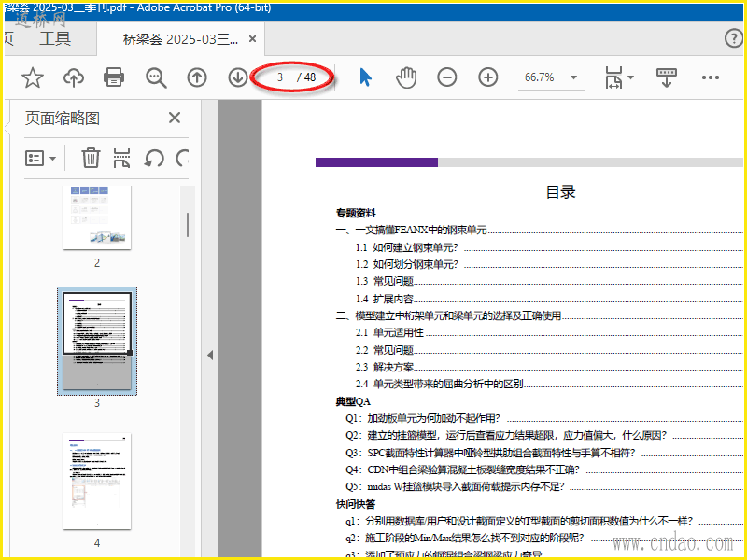Viewport: 747px width, 560px height.
Task: Open entry 2.2 常见问题
Action: [x=385, y=350]
